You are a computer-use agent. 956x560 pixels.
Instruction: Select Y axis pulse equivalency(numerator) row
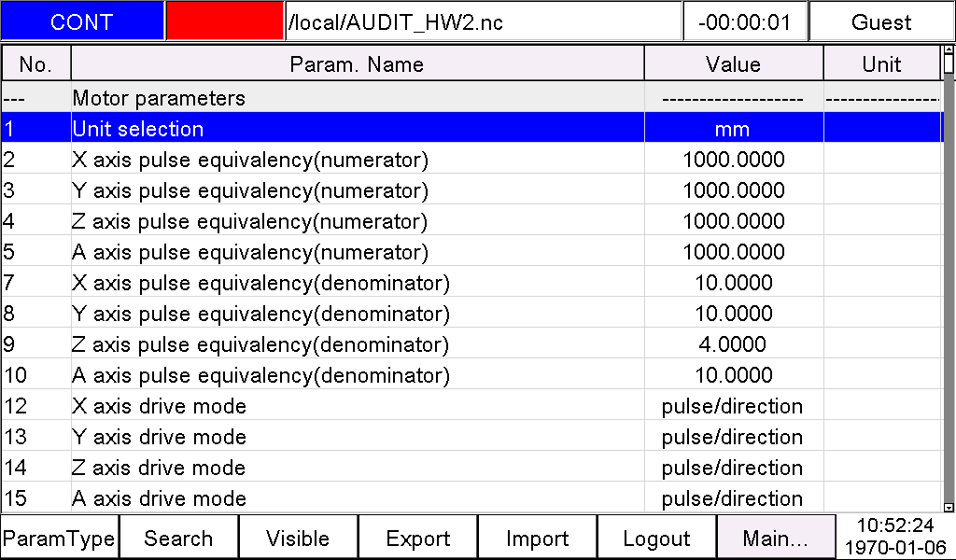(471, 190)
